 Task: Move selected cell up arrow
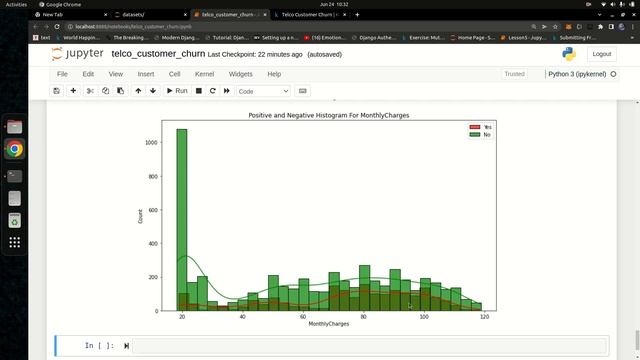tap(138, 91)
